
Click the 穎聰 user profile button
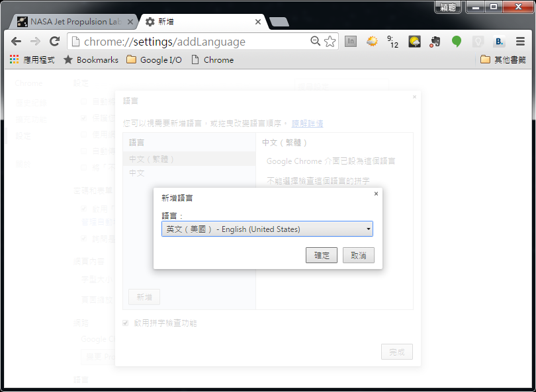[448, 7]
